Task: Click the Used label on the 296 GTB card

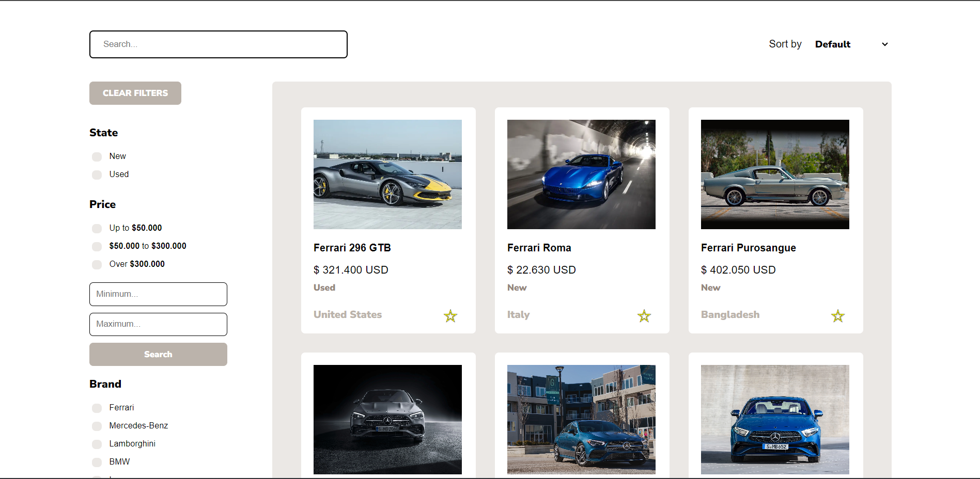Action: 324,288
